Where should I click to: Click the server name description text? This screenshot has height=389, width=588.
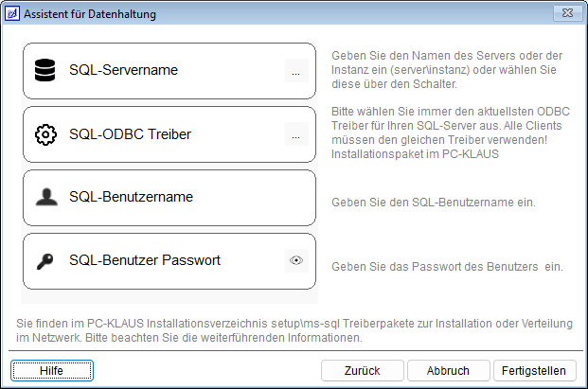[x=445, y=71]
